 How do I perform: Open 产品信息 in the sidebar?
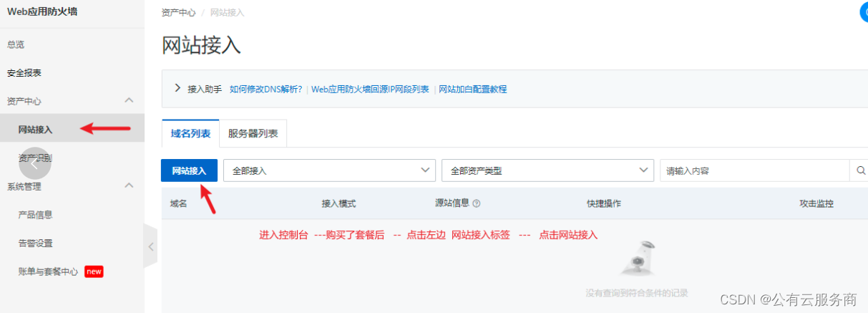coord(36,215)
